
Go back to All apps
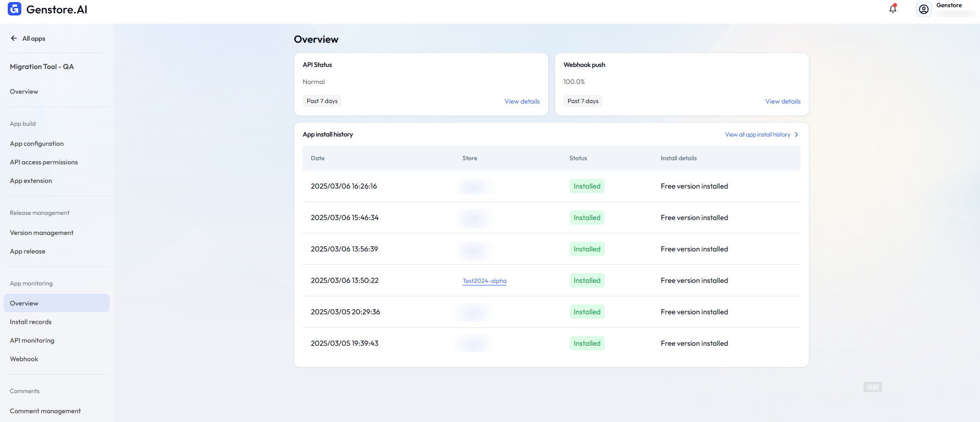pyautogui.click(x=34, y=39)
